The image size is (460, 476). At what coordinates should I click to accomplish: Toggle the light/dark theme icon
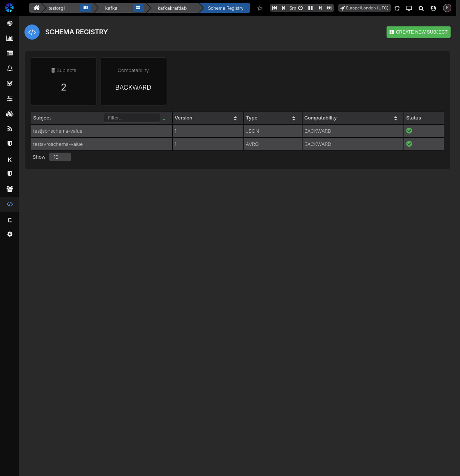click(x=397, y=8)
